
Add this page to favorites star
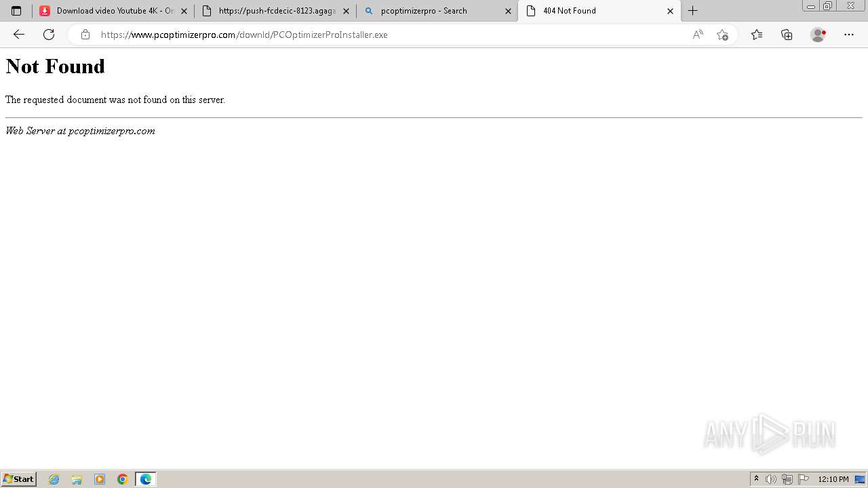pos(722,35)
